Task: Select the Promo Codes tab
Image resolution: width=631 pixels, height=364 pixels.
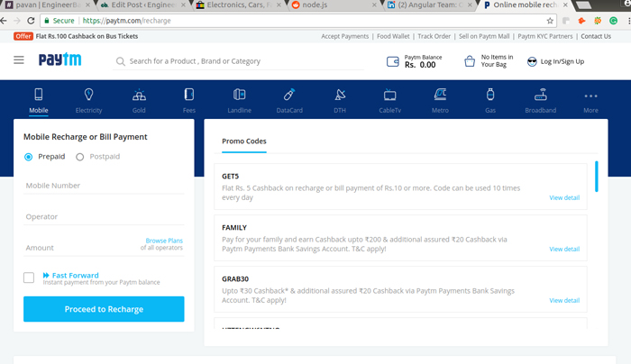Action: coord(244,141)
